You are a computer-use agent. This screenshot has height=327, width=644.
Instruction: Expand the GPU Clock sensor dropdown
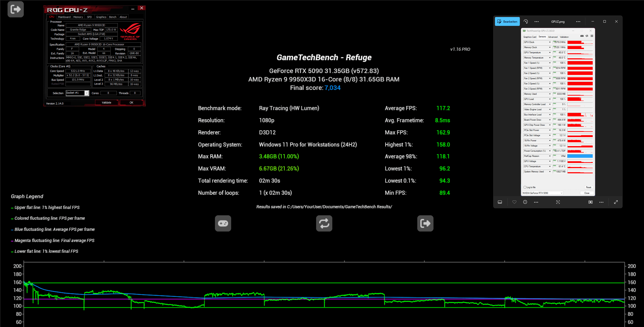549,42
